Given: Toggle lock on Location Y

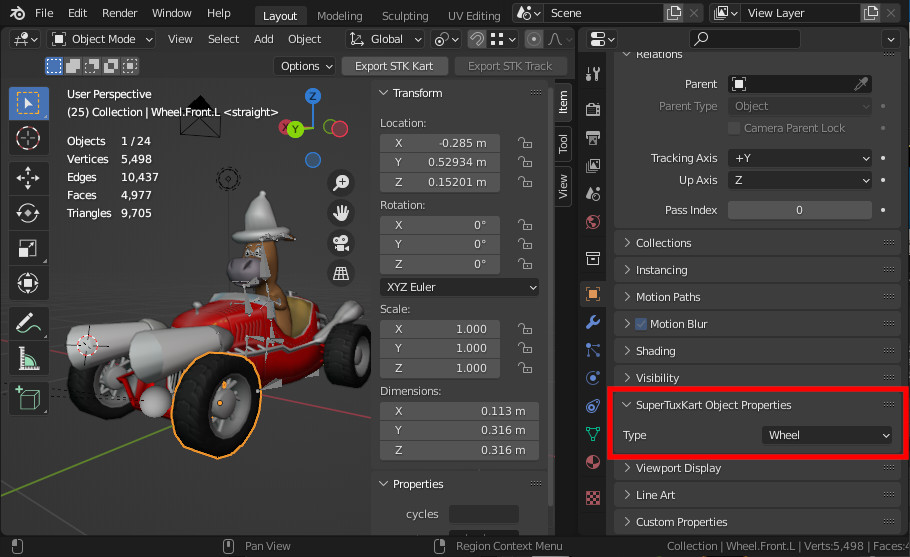Looking at the screenshot, I should click(x=525, y=162).
